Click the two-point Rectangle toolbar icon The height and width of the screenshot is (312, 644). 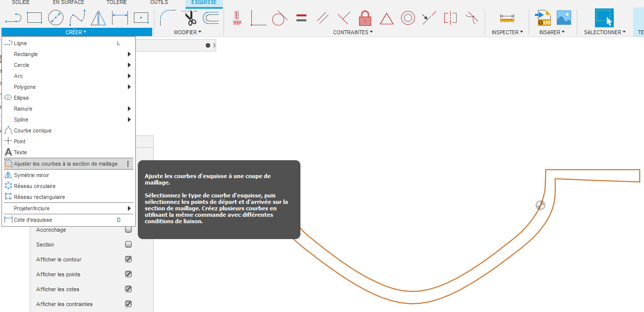tap(34, 18)
